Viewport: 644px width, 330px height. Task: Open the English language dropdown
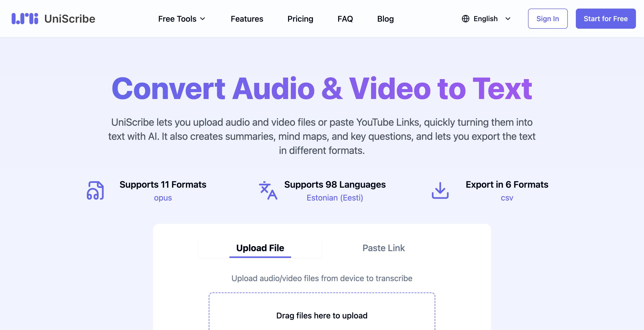486,19
